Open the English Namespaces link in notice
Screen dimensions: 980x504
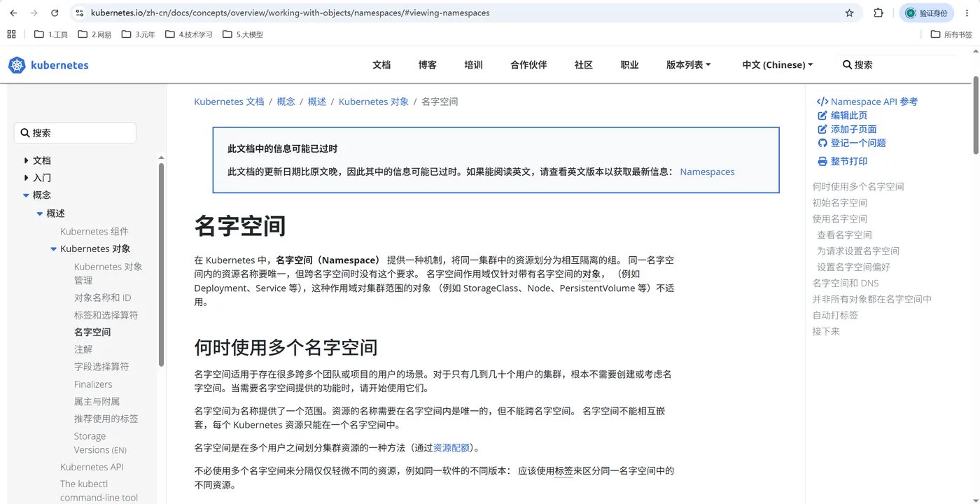click(x=707, y=171)
